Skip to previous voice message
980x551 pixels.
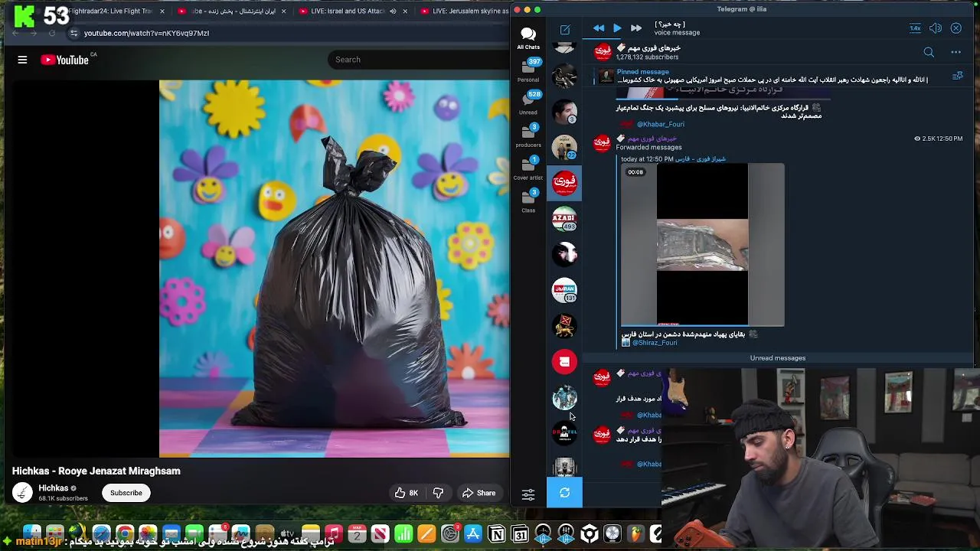[599, 28]
